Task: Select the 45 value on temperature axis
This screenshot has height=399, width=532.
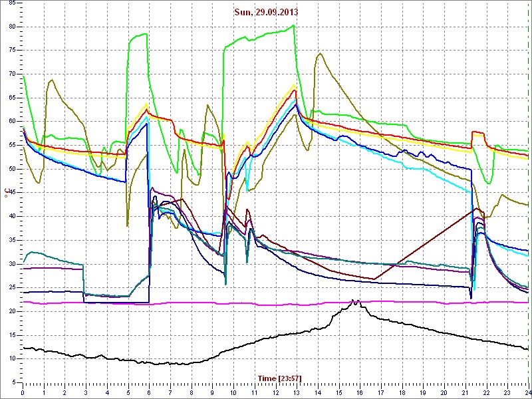Action: click(x=12, y=193)
